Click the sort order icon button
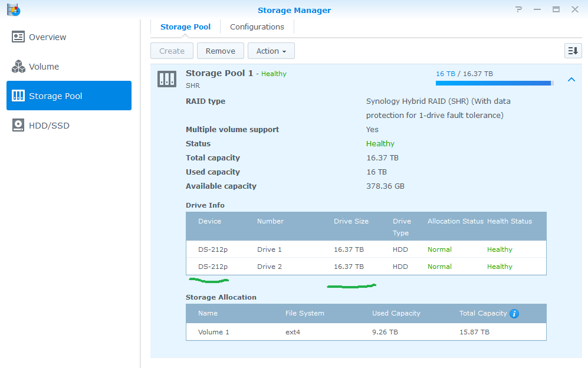588x368 pixels. [x=573, y=51]
